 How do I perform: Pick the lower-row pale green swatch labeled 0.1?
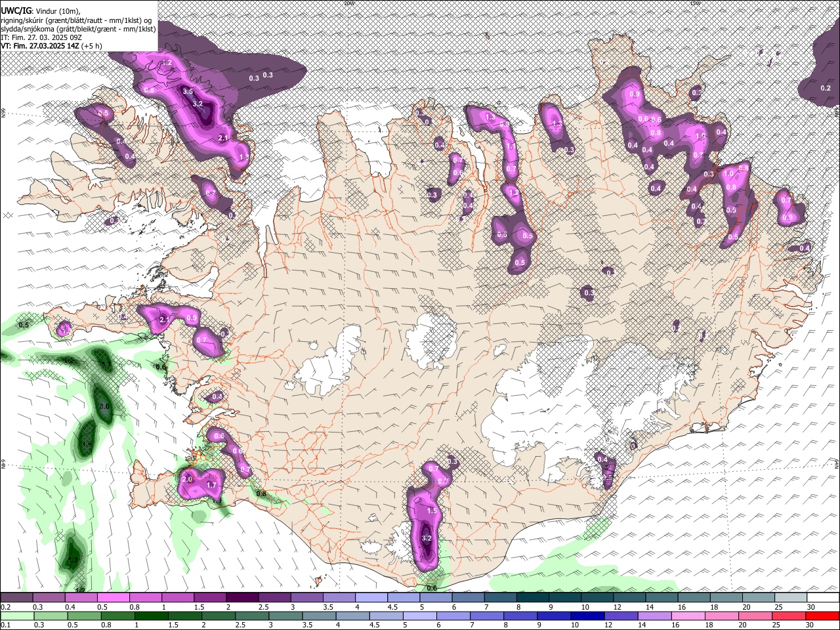16,616
